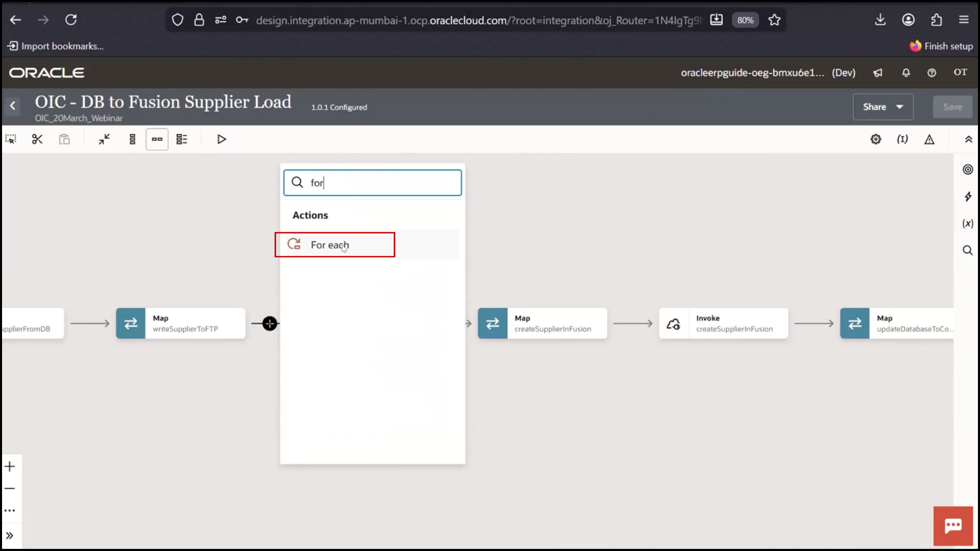Click the search field containing 'for'
This screenshot has height=551, width=980.
pos(373,183)
